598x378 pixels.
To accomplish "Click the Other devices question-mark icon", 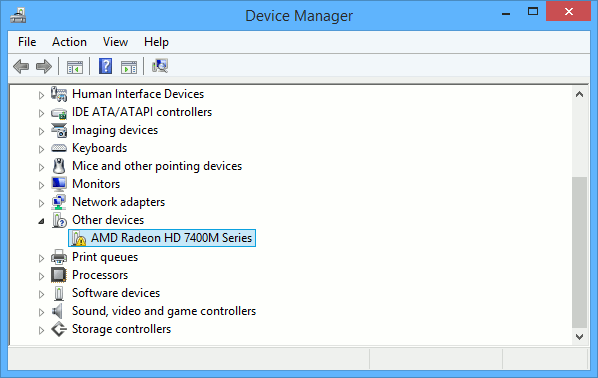I will pos(59,220).
